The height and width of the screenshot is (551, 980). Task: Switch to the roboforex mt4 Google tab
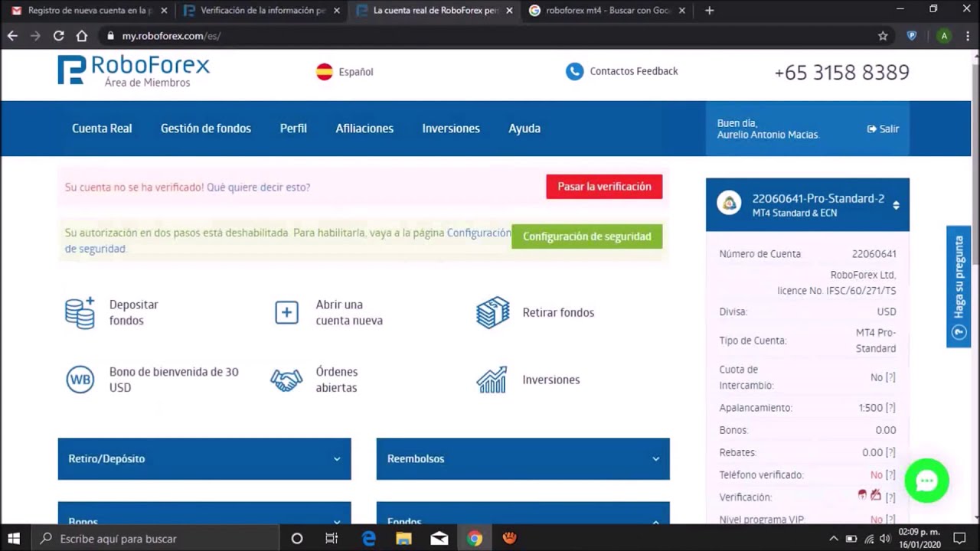[x=606, y=11]
